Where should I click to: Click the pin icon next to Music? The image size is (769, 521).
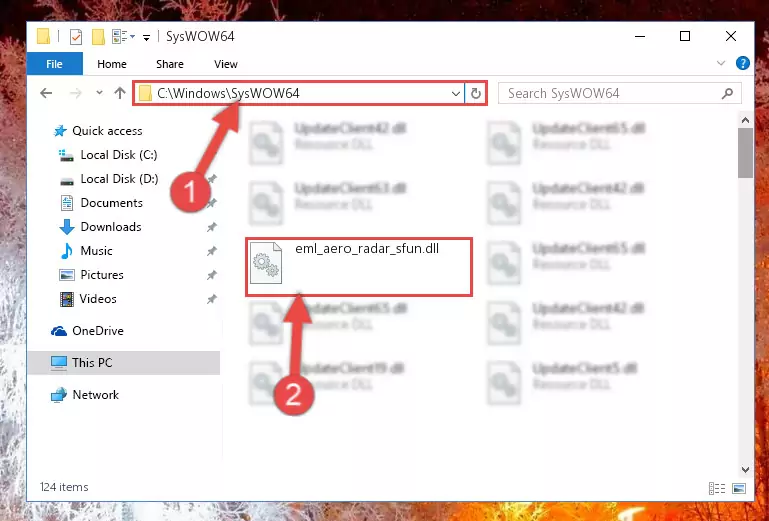[211, 251]
